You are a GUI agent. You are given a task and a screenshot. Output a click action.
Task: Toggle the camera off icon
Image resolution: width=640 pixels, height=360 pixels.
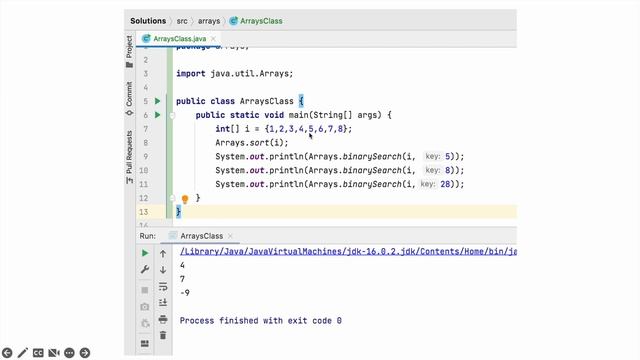(x=53, y=353)
